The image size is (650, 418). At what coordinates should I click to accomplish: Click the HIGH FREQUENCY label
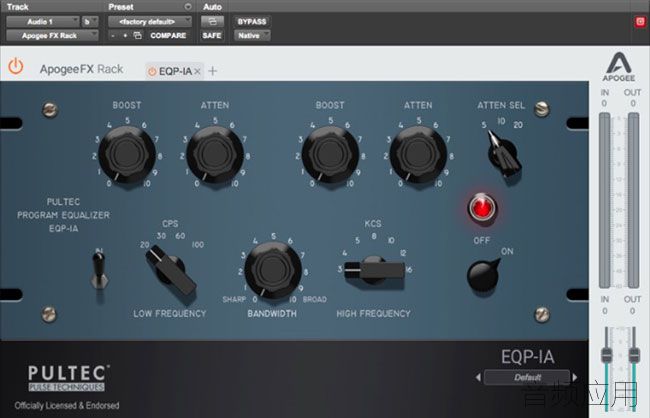point(374,314)
